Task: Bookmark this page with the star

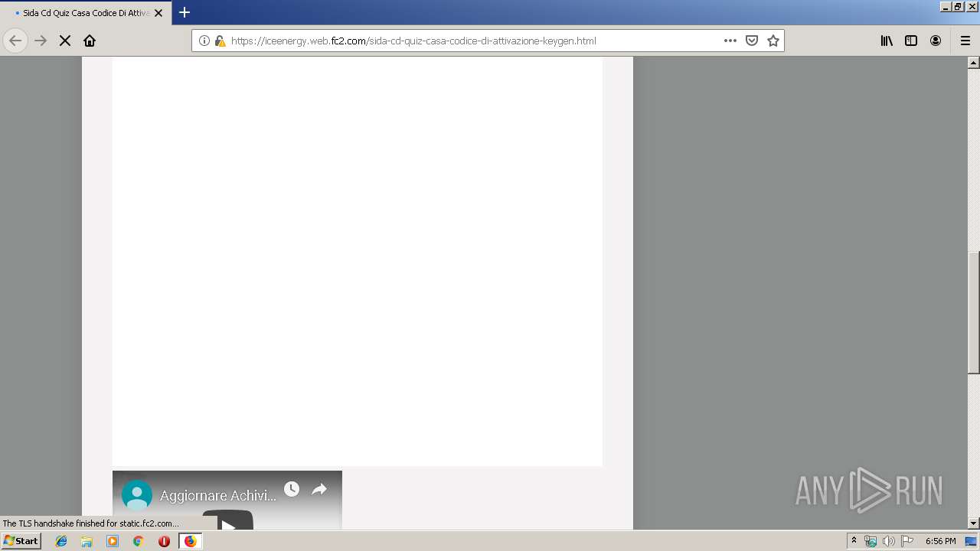Action: [x=773, y=41]
